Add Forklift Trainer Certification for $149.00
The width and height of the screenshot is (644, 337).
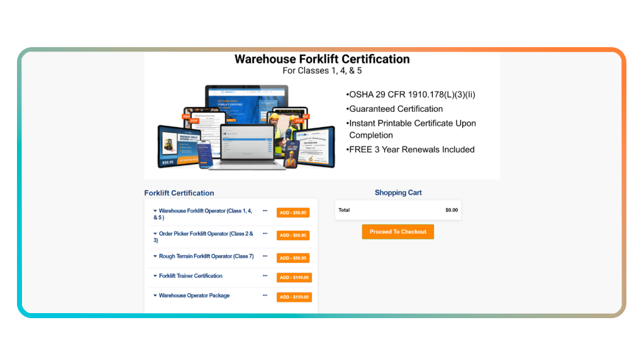click(x=294, y=277)
